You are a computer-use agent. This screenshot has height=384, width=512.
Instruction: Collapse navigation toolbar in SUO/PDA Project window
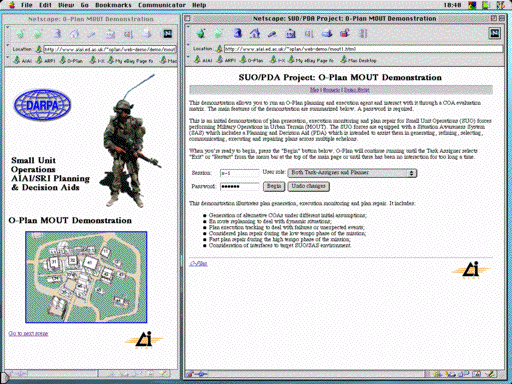[x=188, y=27]
